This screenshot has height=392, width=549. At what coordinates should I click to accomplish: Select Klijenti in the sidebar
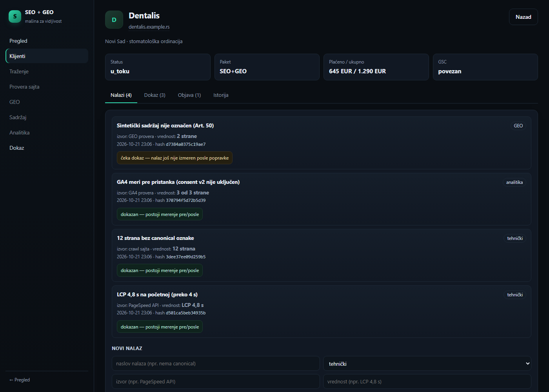point(47,56)
